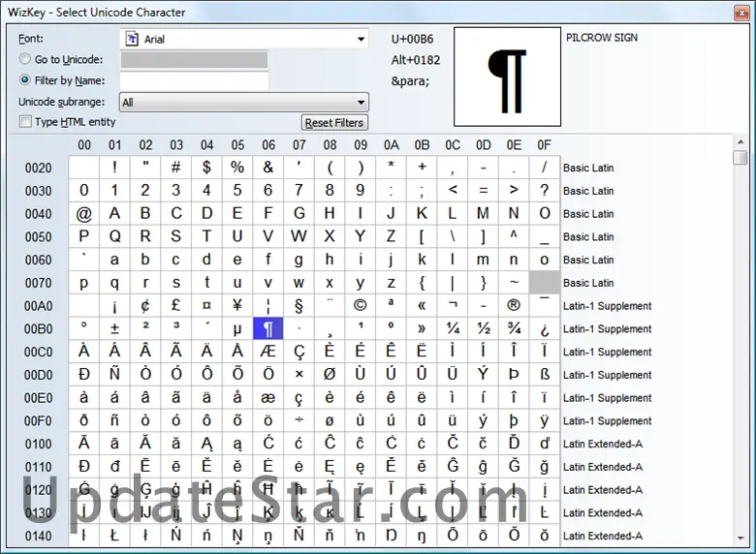Select the pound sign £ character
The image size is (756, 554).
coord(176,305)
